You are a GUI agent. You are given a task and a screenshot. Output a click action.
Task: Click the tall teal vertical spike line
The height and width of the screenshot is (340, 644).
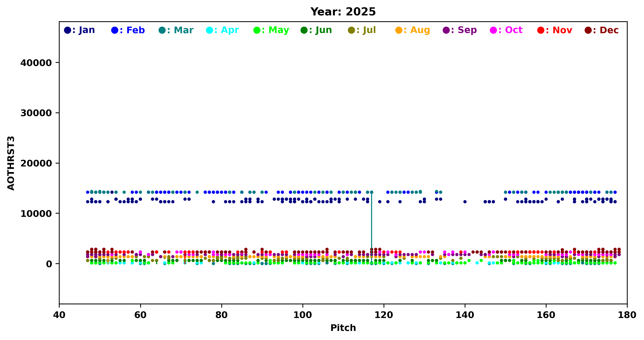372,225
